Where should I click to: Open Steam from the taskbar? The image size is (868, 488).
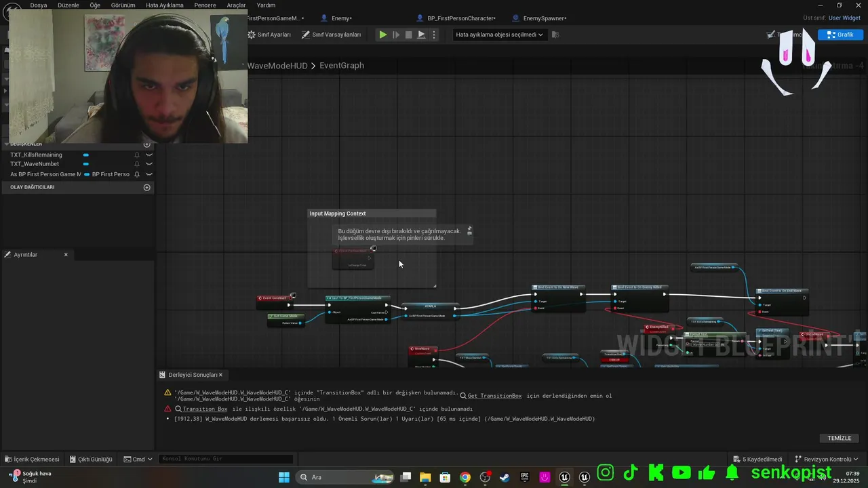coord(505,477)
